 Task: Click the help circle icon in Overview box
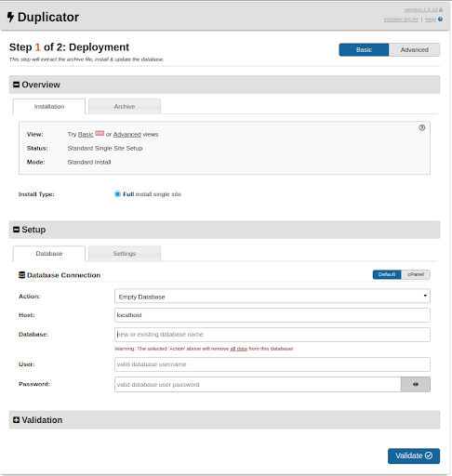pos(422,127)
